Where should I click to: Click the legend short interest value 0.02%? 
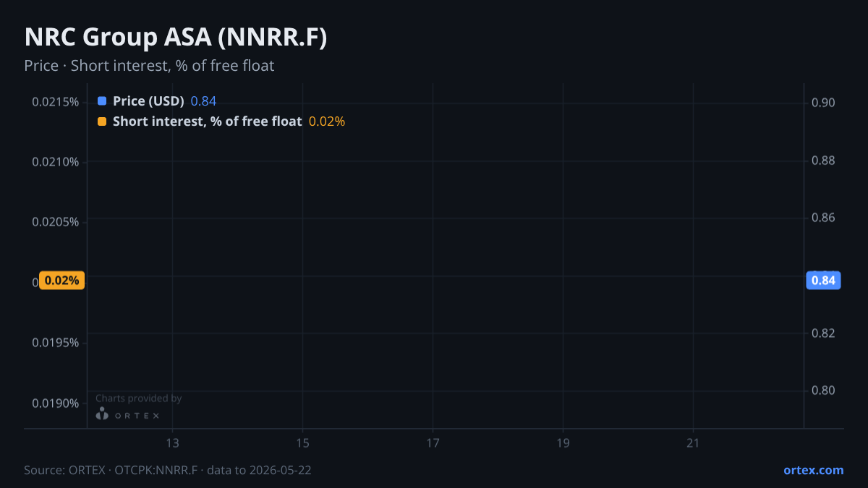click(327, 121)
